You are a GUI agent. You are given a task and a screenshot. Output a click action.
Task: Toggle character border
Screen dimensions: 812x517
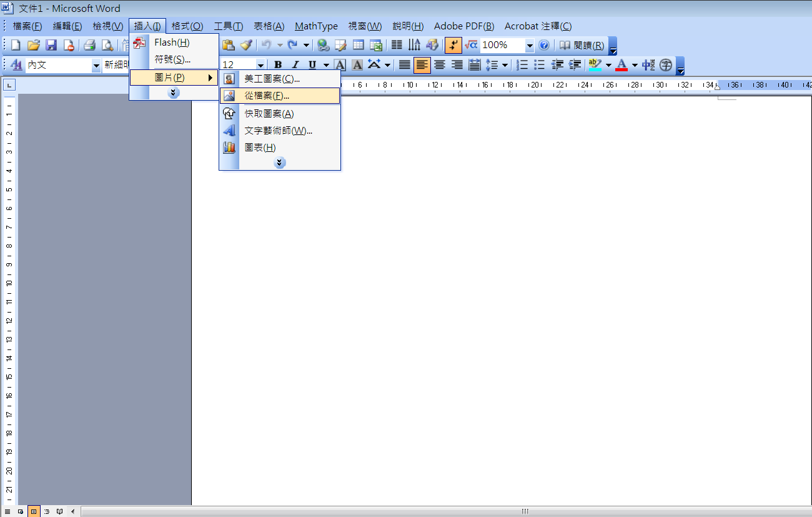(340, 64)
